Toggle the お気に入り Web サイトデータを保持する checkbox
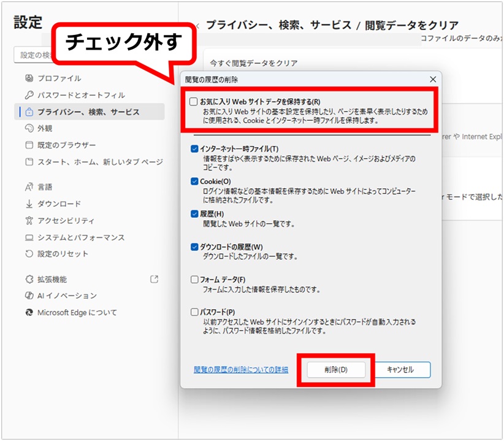This screenshot has width=504, height=441. coord(194,102)
